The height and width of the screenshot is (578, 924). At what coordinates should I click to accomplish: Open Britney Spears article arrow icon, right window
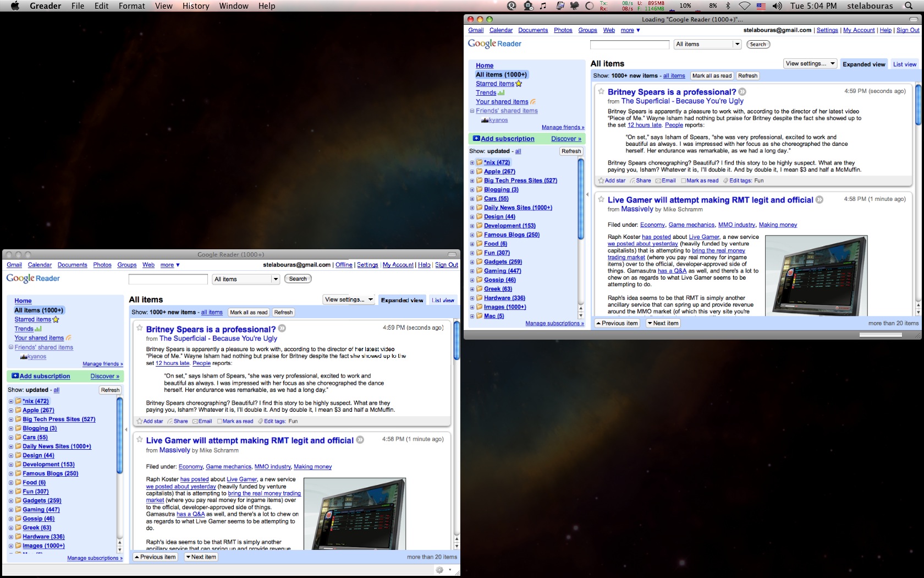tap(742, 92)
